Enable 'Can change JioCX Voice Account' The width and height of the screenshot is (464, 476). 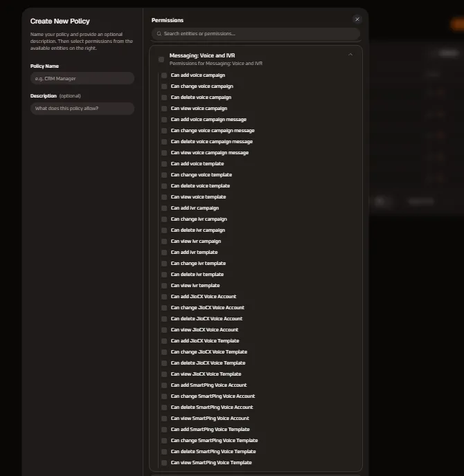pos(164,308)
